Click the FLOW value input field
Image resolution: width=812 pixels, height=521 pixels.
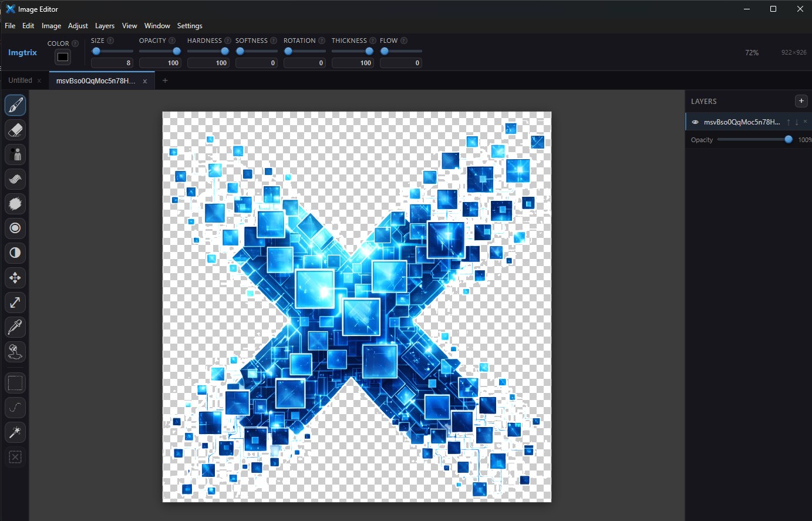(x=401, y=63)
